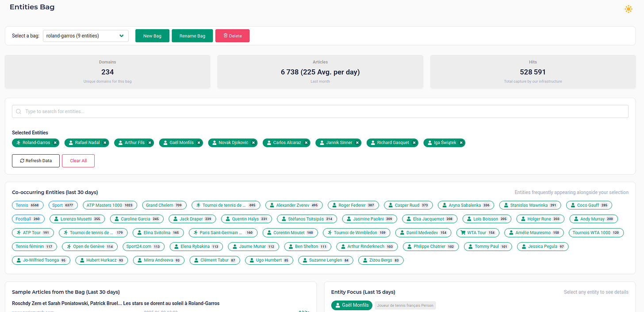Image resolution: width=644 pixels, height=312 pixels.
Task: Add Lorenzo Musetti co-occurring entity
Action: 77,219
